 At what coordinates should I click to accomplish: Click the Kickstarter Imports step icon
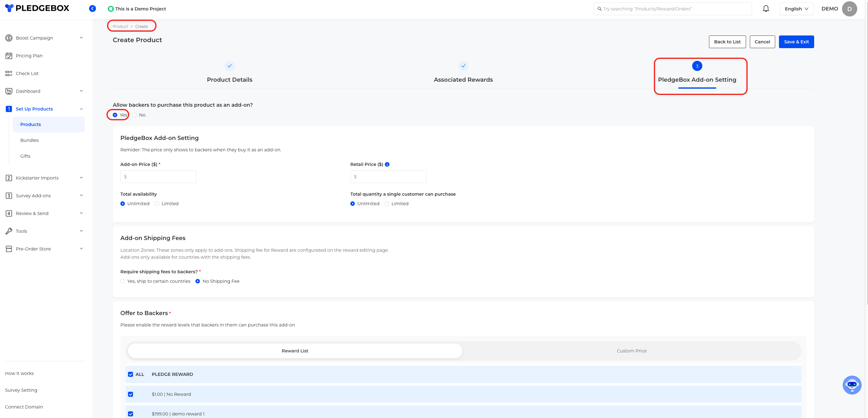pyautogui.click(x=9, y=178)
